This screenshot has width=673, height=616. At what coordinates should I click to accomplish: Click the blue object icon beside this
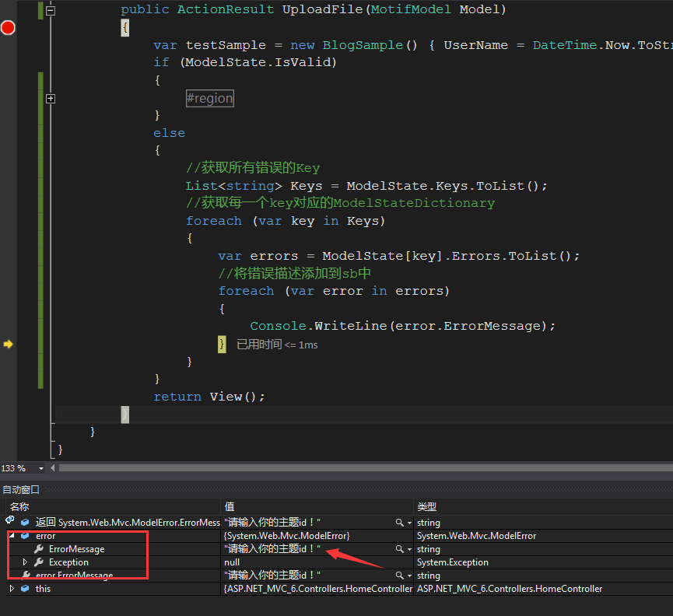(x=25, y=589)
